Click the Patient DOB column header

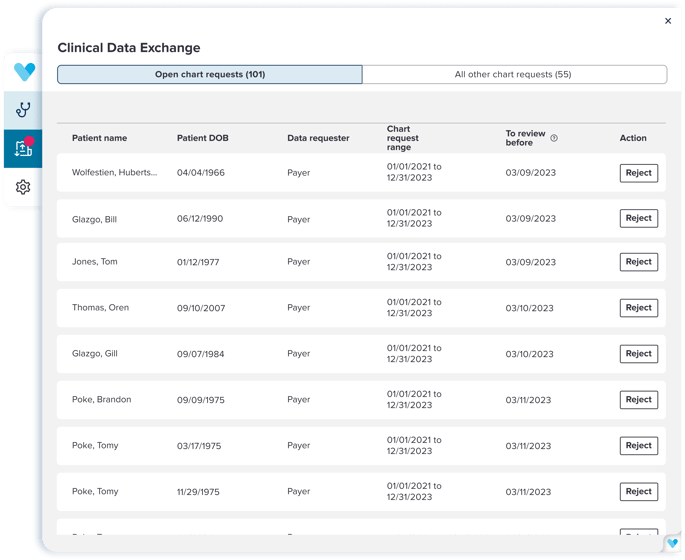[x=203, y=138]
